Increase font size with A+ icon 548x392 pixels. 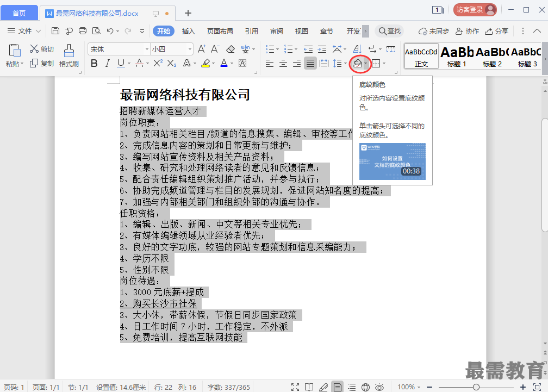(202, 49)
